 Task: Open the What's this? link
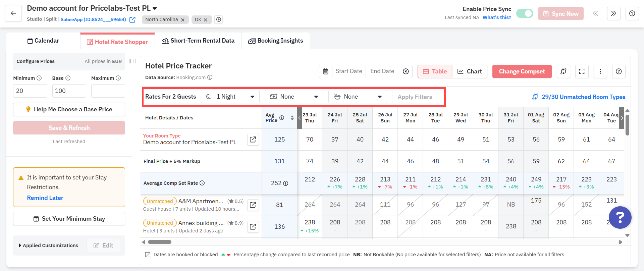coord(497,17)
